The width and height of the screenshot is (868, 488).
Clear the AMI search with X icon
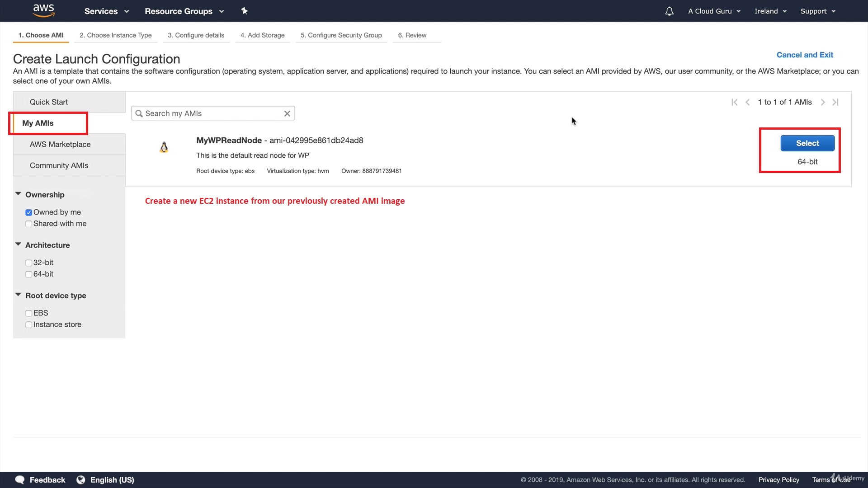pyautogui.click(x=287, y=113)
